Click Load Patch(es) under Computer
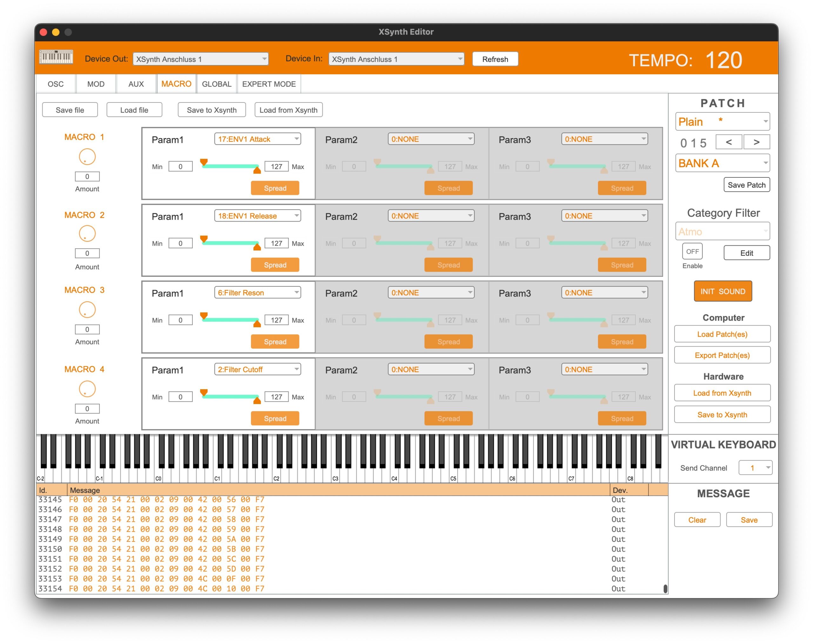 722,334
